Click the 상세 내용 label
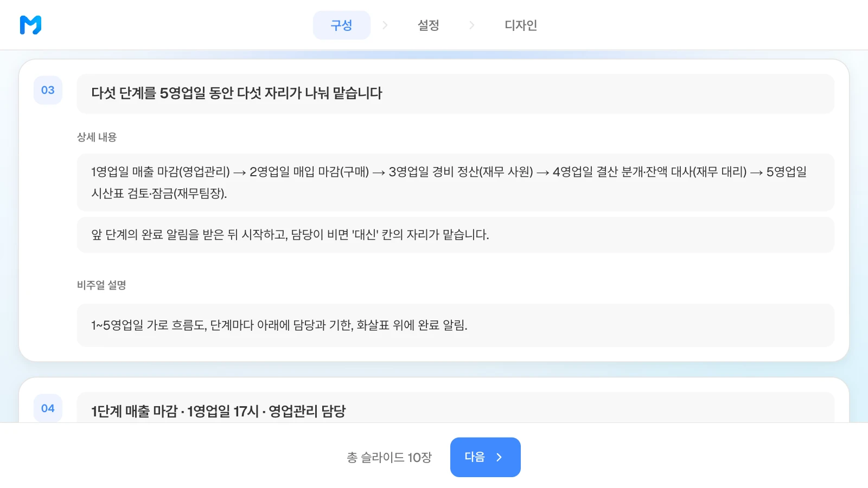Image resolution: width=868 pixels, height=488 pixels. tap(97, 137)
